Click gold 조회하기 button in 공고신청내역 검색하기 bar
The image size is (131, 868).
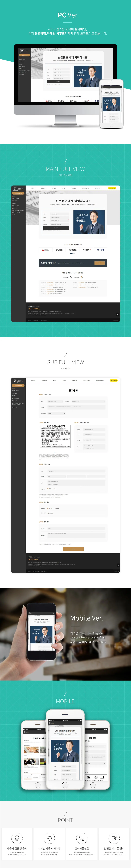(x=100, y=263)
